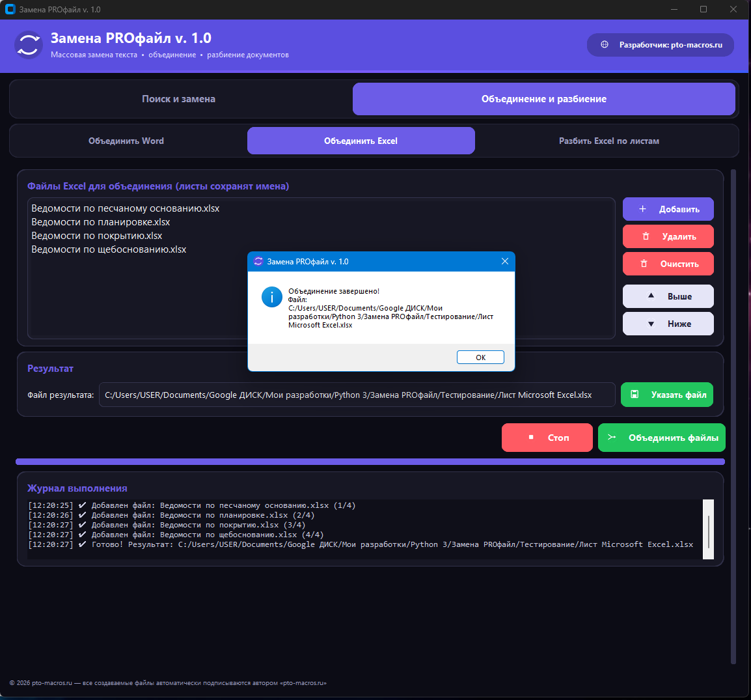The image size is (751, 700).
Task: Click the stop square icon on Стоп
Action: coord(530,437)
